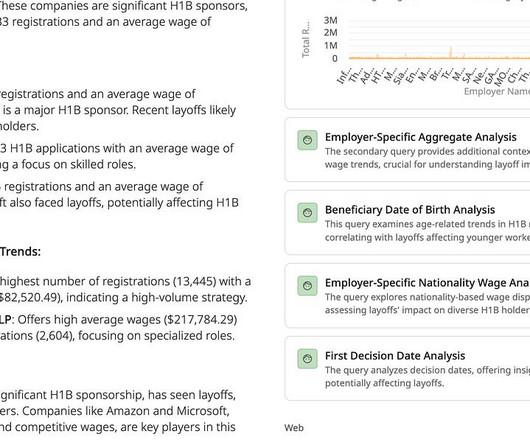530x442 pixels.
Task: Click the tallest orange bar in chart
Action: tap(451, 53)
